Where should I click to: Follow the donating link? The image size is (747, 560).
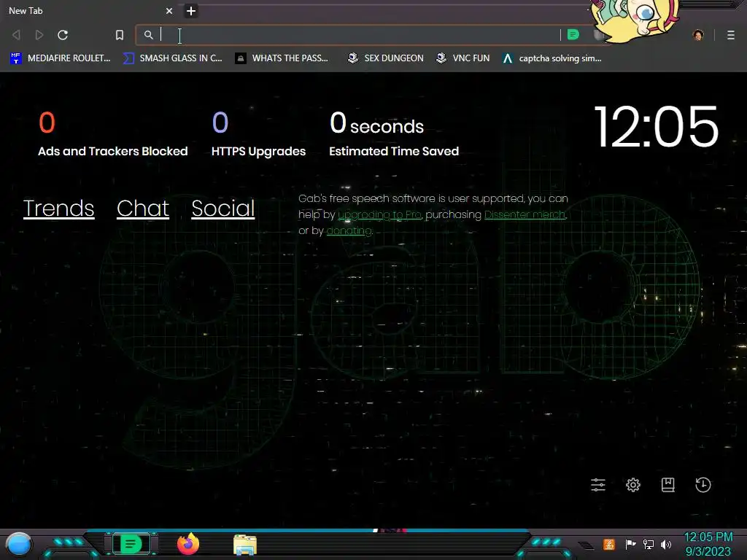point(349,231)
